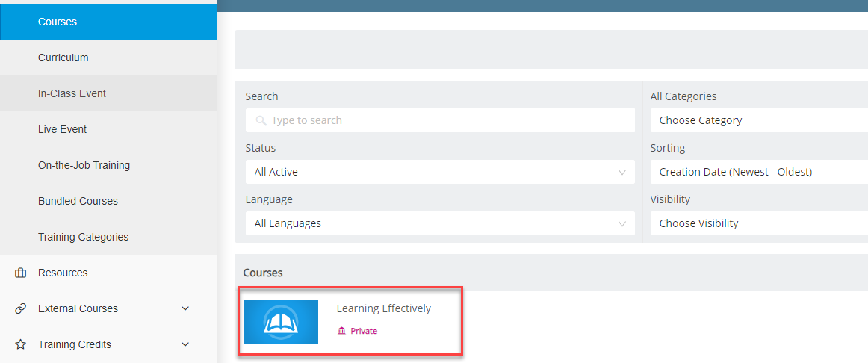Open On-the-Job Training section
868x363 pixels.
[x=108, y=165]
